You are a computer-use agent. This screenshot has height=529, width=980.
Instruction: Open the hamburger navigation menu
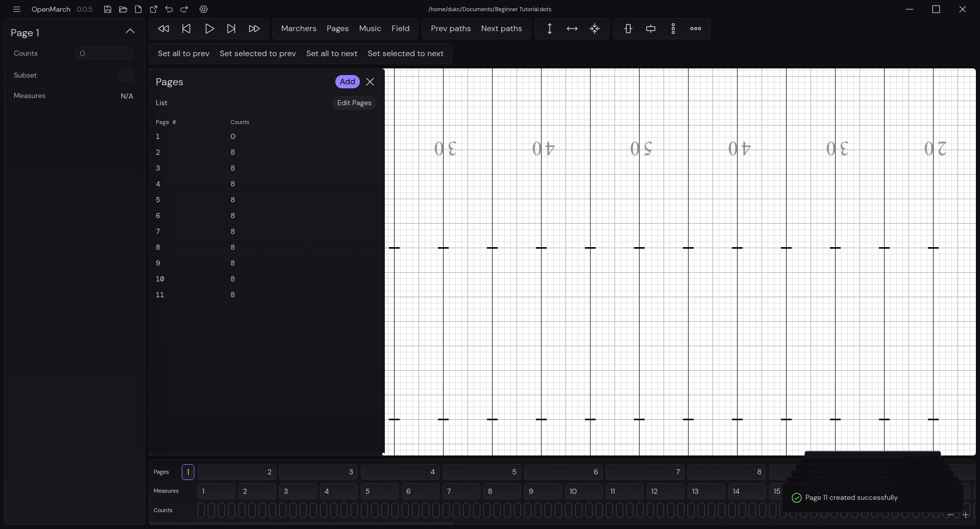point(17,9)
